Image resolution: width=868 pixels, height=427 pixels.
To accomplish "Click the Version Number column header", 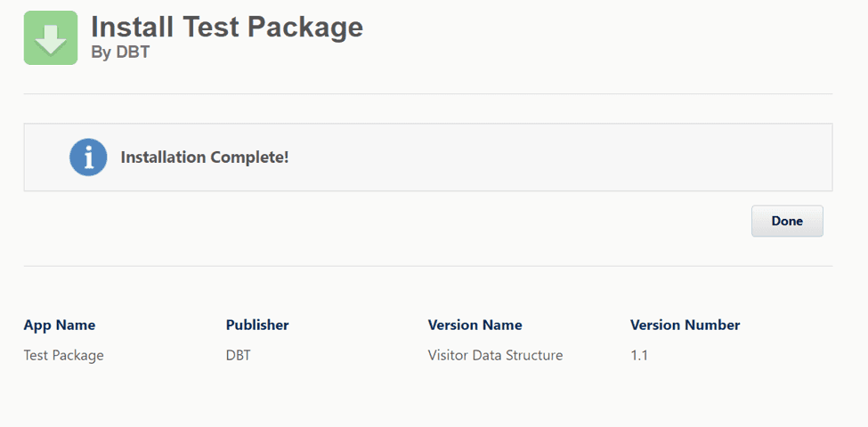I will pos(685,325).
